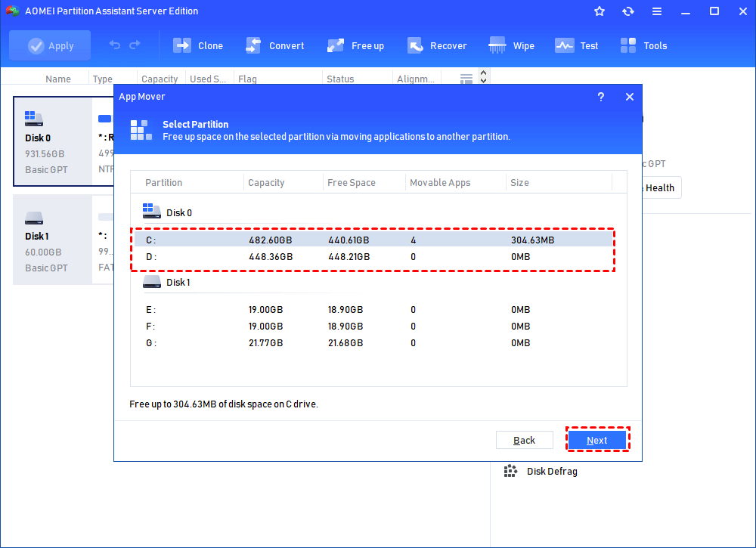Viewport: 756px width, 548px height.
Task: Open Disk Health
Action: click(x=658, y=187)
